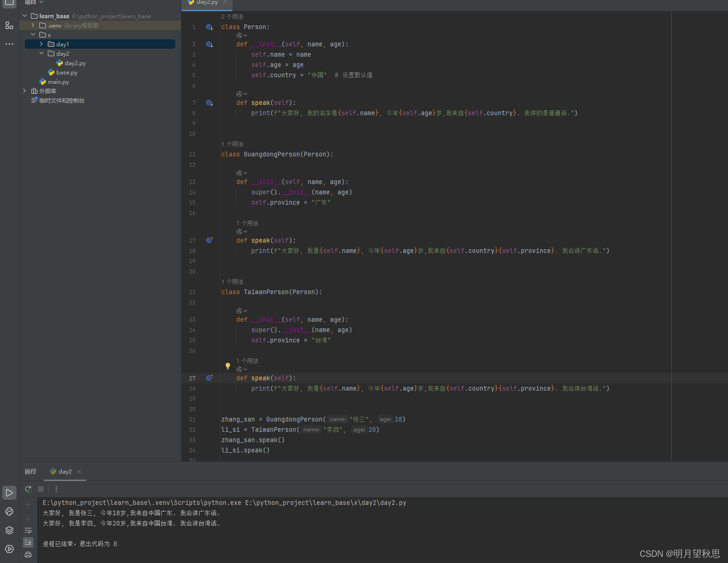Show usages hint above TaiwanPerson class
Viewport: 728px width, 563px height.
(233, 282)
